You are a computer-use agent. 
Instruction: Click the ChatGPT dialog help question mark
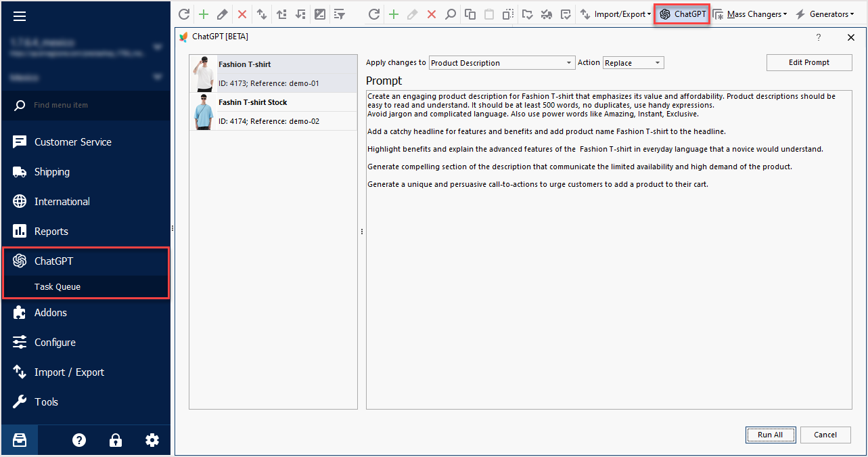tap(818, 37)
